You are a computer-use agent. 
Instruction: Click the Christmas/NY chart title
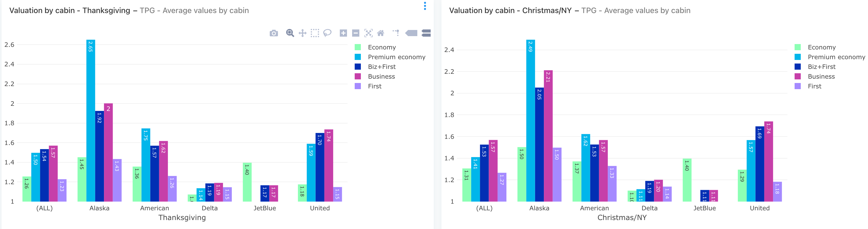pos(510,11)
